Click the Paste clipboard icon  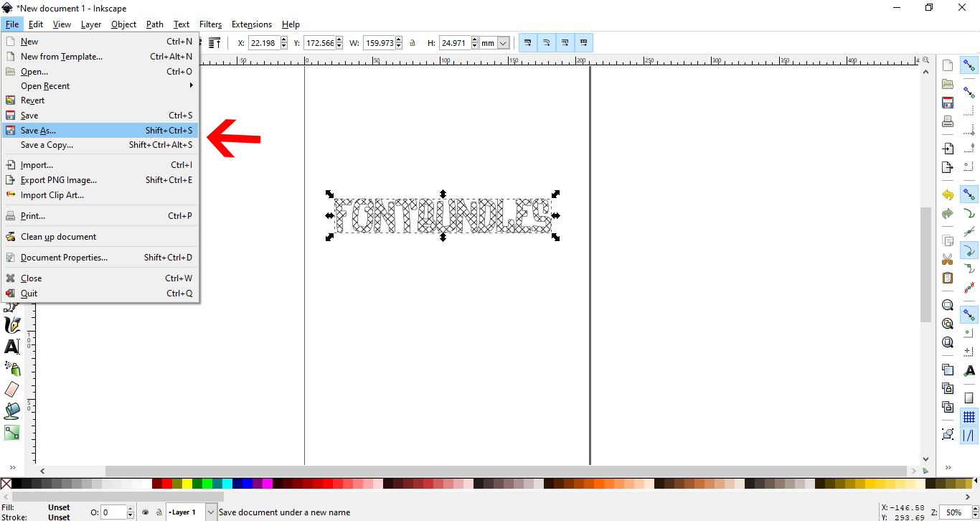click(948, 278)
